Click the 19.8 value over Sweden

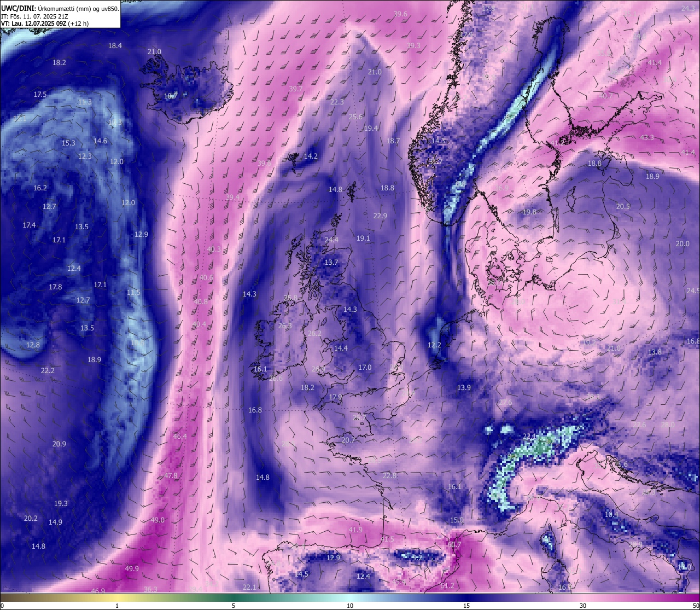tap(529, 212)
